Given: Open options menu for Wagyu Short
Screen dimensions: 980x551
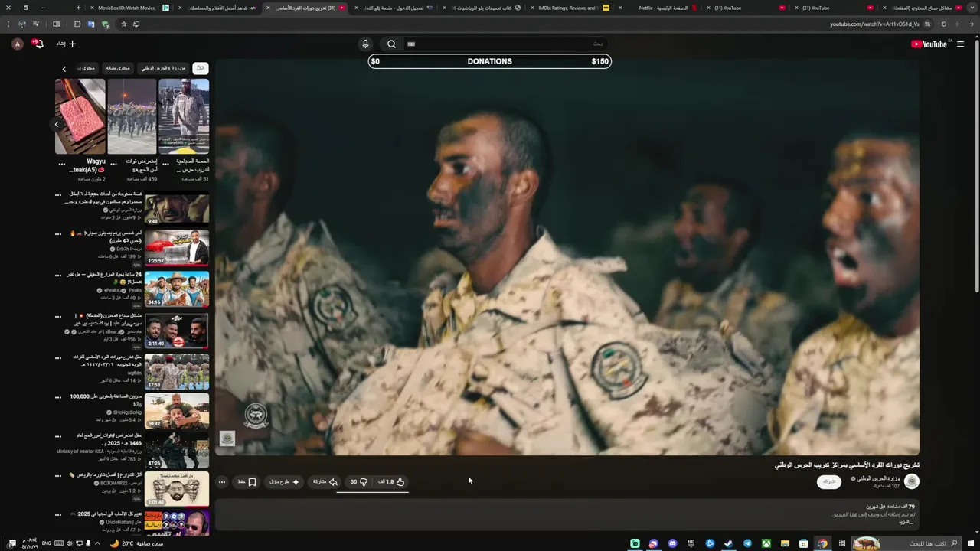Looking at the screenshot, I should (62, 164).
